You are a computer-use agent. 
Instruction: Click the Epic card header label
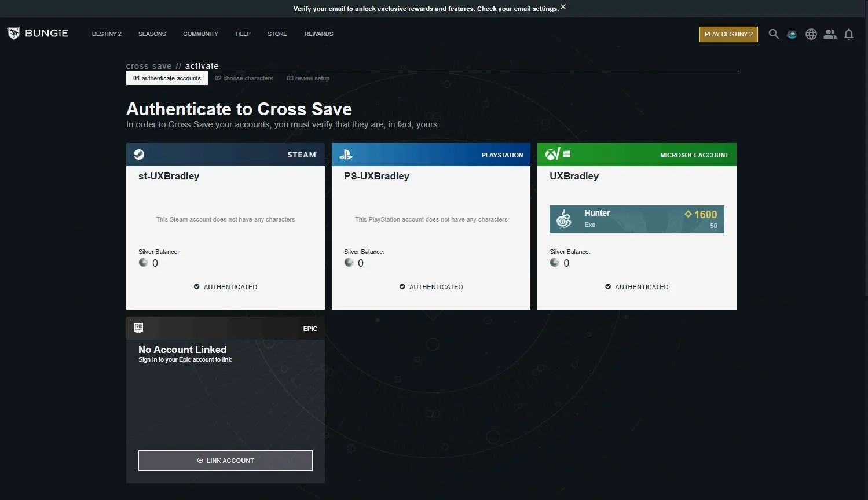(x=310, y=329)
